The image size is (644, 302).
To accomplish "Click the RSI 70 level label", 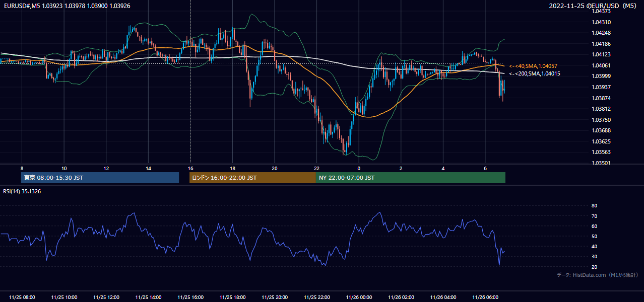I will pos(594,216).
